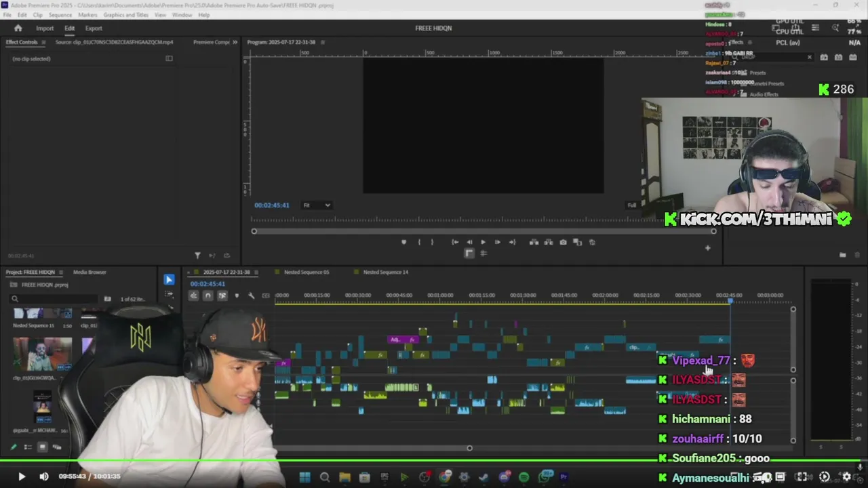Go to the Premiere Home screen icon
The height and width of the screenshot is (488, 868).
(18, 28)
